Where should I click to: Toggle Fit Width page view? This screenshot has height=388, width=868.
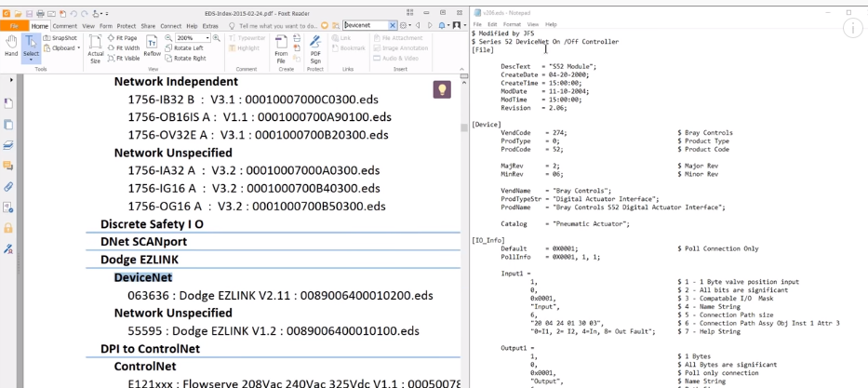[127, 48]
